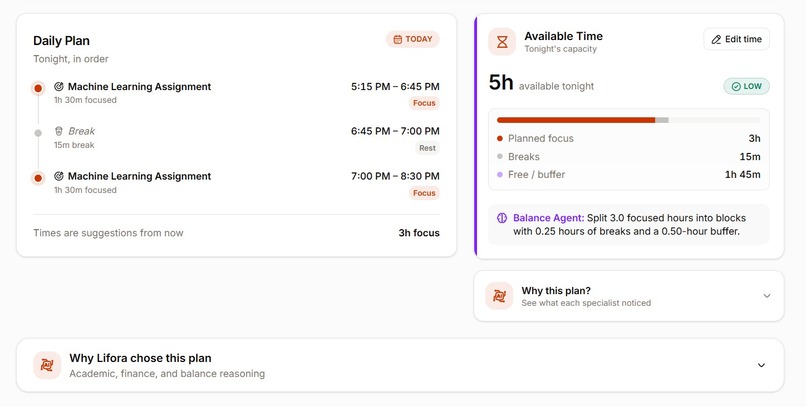Click the brain icon before Balance Agent
806x407 pixels.
[x=502, y=218]
